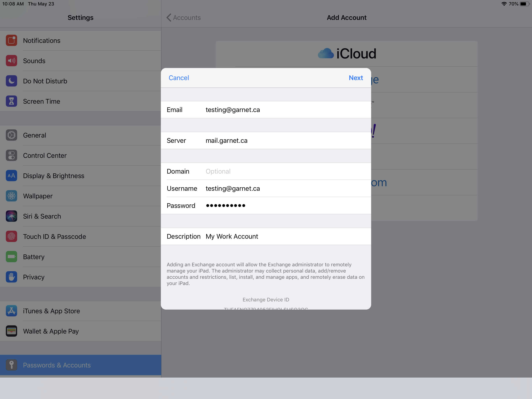This screenshot has height=399, width=532.
Task: Open Sounds via its red speaker icon
Action: click(11, 61)
